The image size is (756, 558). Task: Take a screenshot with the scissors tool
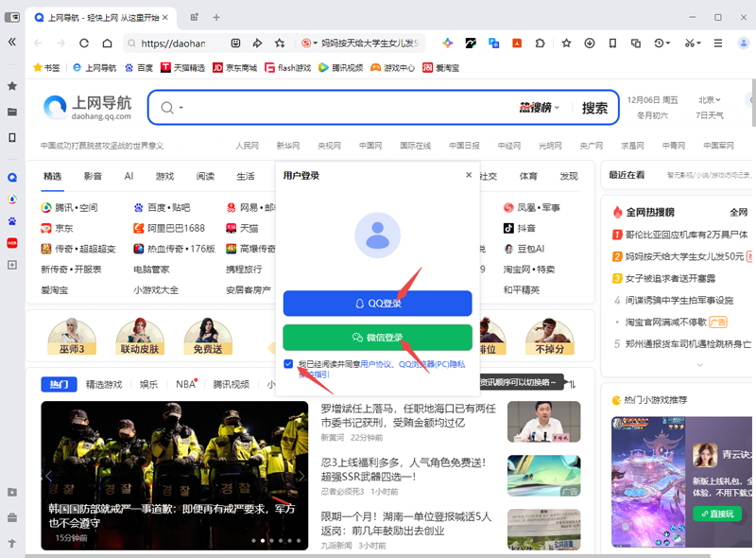688,44
